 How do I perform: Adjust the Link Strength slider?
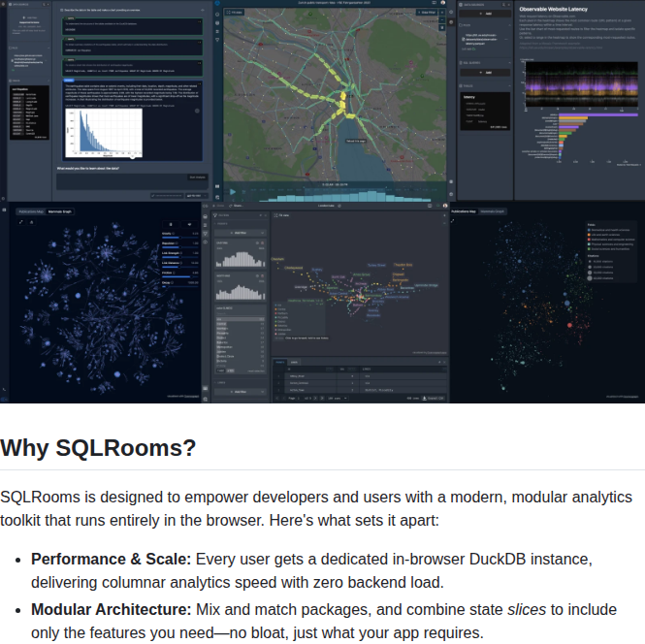[180, 257]
